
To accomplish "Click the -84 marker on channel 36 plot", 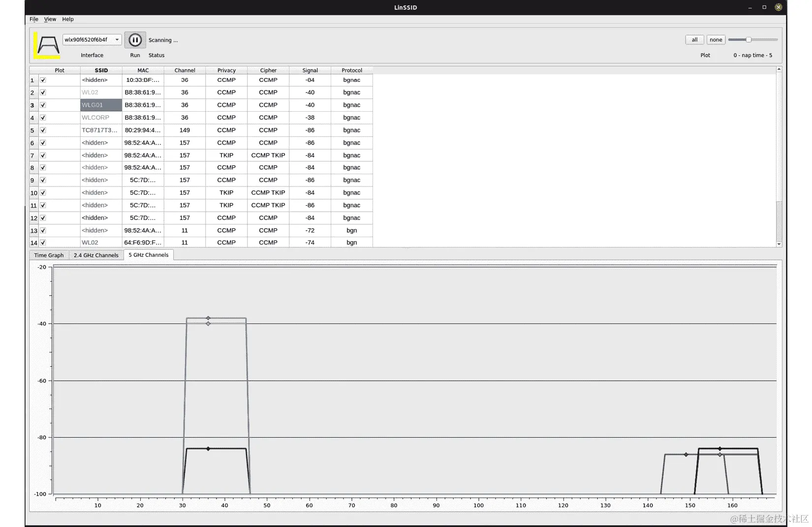I will point(208,449).
